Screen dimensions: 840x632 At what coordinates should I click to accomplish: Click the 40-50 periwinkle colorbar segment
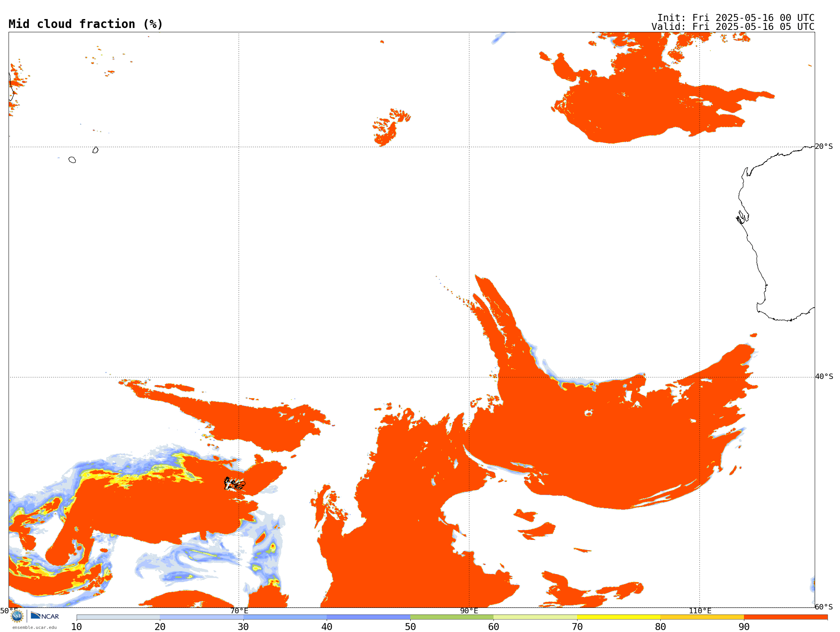(x=368, y=617)
